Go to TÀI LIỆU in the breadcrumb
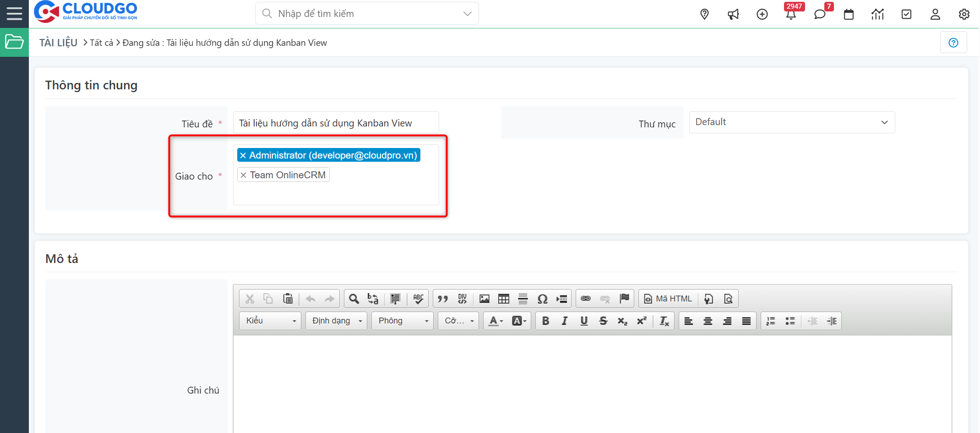Screen dimensions: 980x433 58,42
